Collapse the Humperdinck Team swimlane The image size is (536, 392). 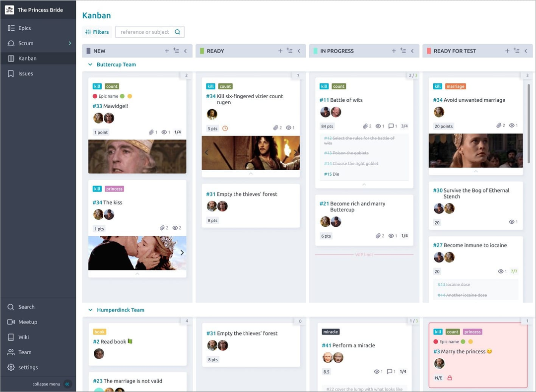tap(90, 310)
